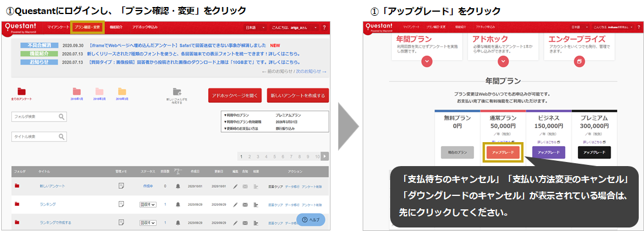Go to page 2 in pagination
The height and width of the screenshot is (231, 644).
(250, 157)
